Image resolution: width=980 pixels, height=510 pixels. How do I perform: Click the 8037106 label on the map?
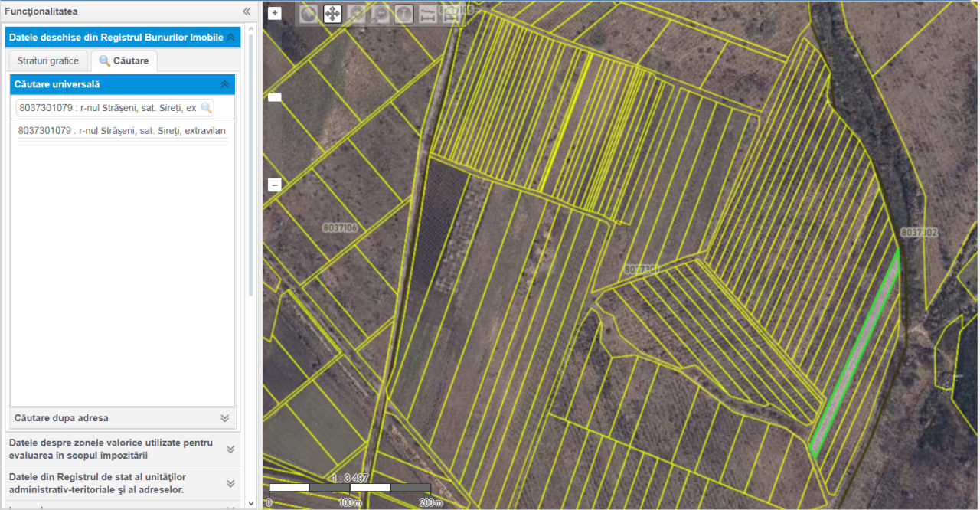[341, 227]
